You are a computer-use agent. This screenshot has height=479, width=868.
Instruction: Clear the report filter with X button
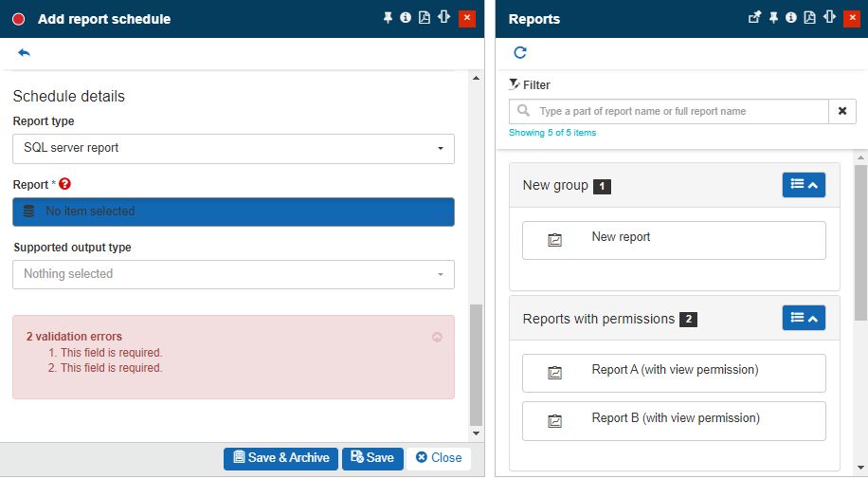point(841,112)
